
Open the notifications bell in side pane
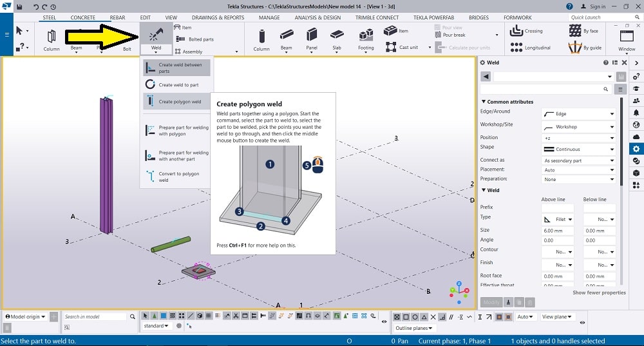[x=636, y=113]
